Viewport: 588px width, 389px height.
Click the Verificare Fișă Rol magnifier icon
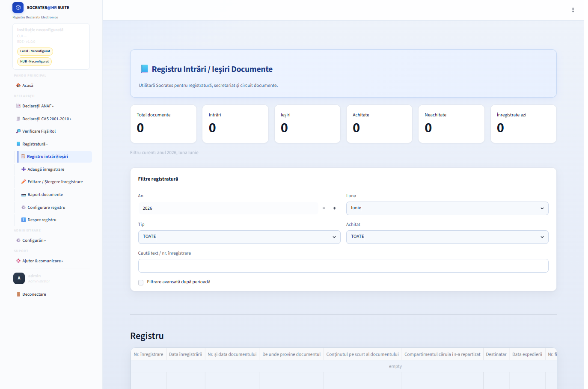point(18,131)
